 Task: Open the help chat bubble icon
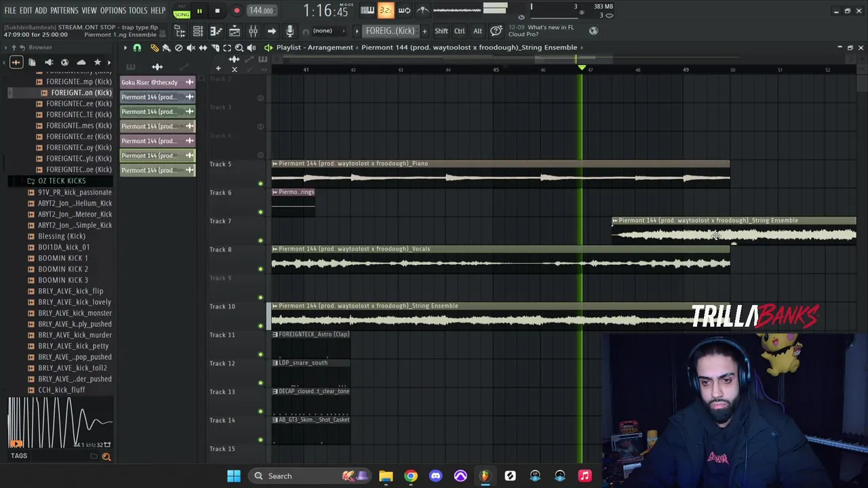496,31
